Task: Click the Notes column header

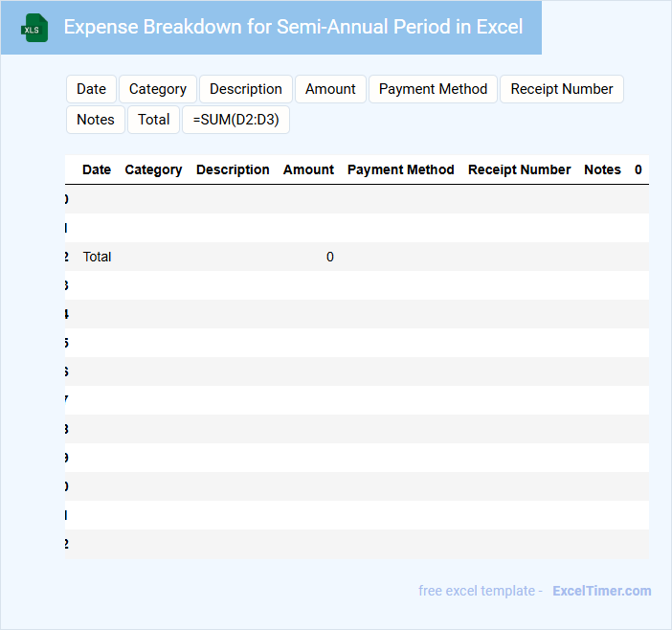Action: pos(602,169)
